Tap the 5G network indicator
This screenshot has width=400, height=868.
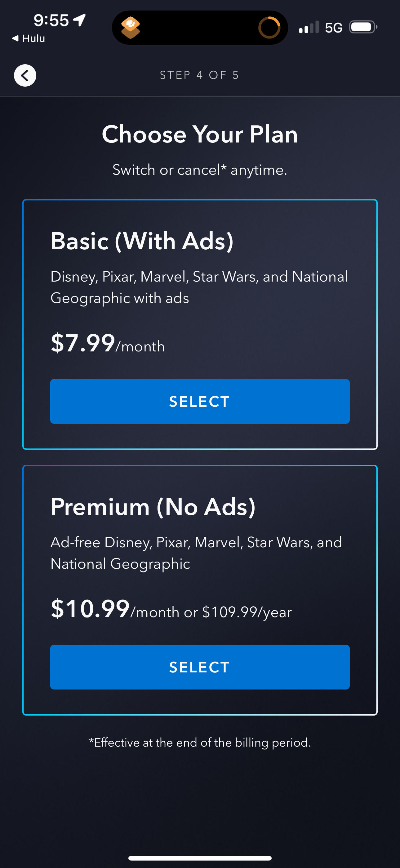click(333, 28)
